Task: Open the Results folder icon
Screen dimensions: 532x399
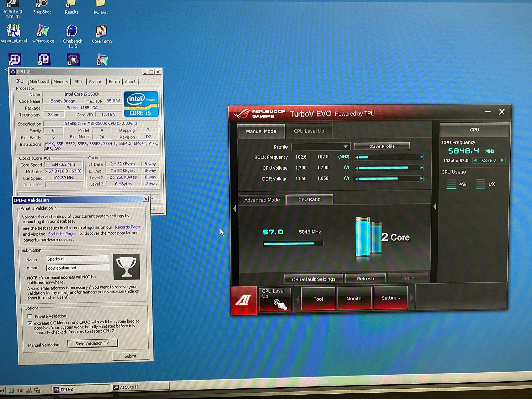Action: (71, 7)
